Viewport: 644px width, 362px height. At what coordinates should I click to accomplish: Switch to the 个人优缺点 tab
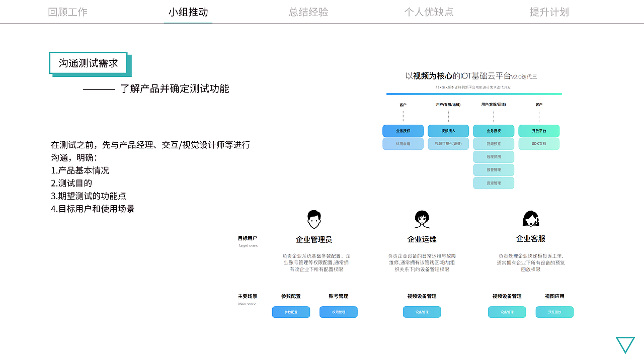pyautogui.click(x=429, y=12)
